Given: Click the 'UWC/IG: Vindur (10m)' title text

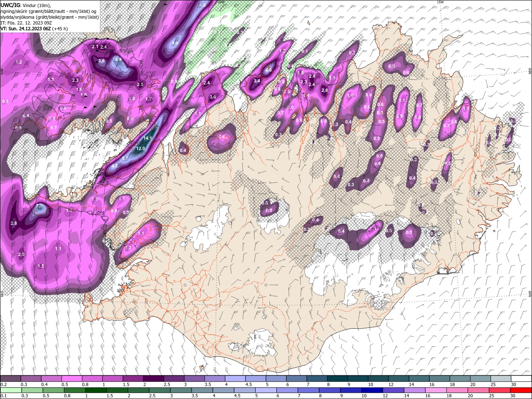Looking at the screenshot, I should (26, 5).
